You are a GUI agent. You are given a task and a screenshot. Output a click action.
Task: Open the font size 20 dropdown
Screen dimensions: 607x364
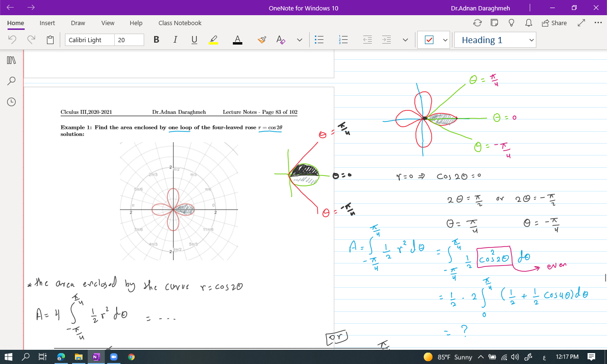coord(129,40)
